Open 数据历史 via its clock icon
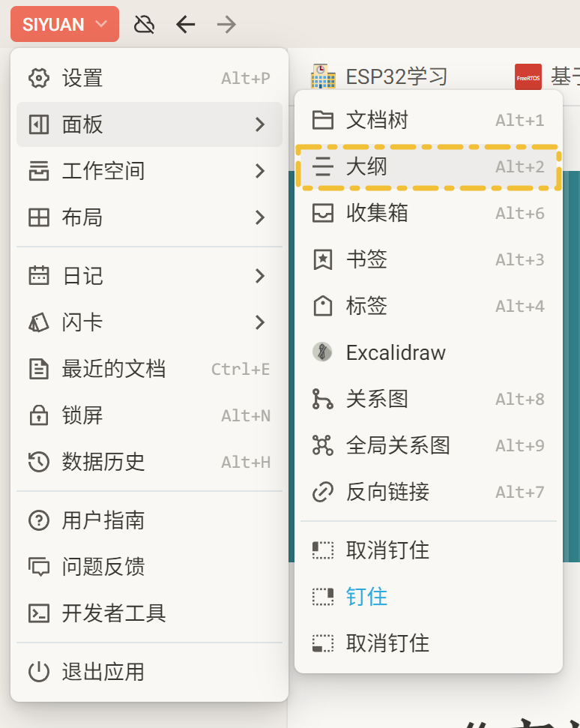580x728 pixels. tap(38, 462)
